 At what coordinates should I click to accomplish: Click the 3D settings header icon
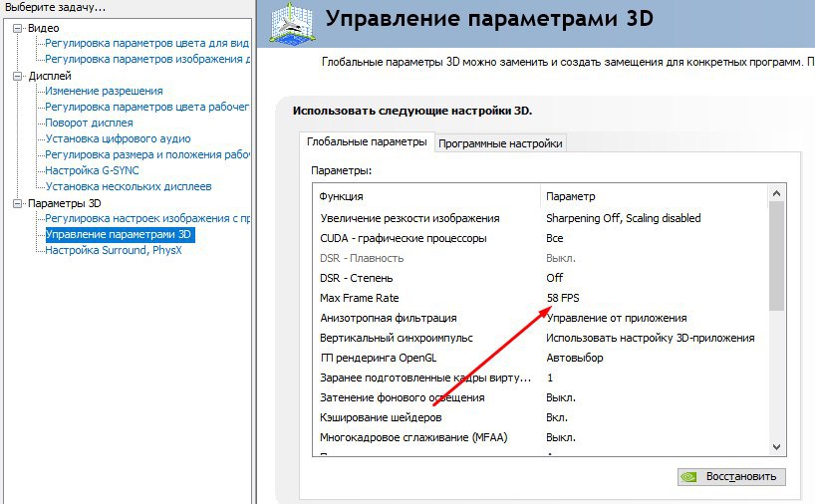(x=292, y=23)
